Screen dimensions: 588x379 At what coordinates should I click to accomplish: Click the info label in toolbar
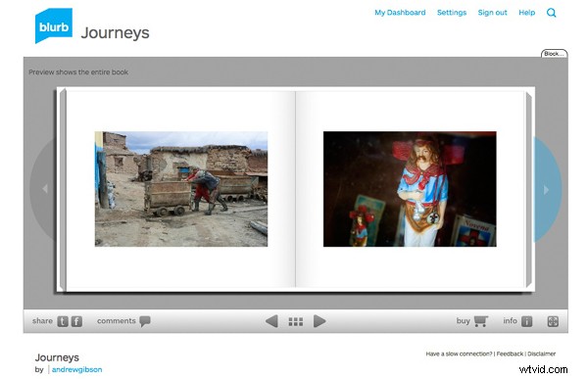pyautogui.click(x=510, y=321)
